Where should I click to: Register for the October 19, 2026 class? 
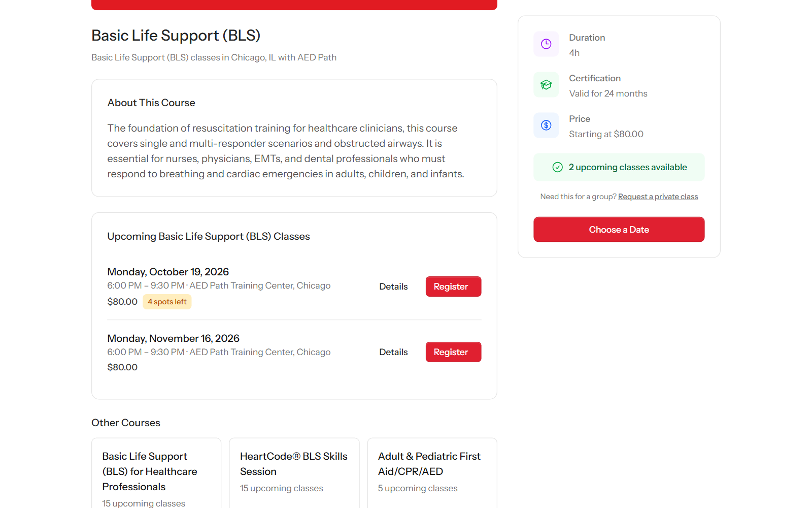tap(453, 287)
